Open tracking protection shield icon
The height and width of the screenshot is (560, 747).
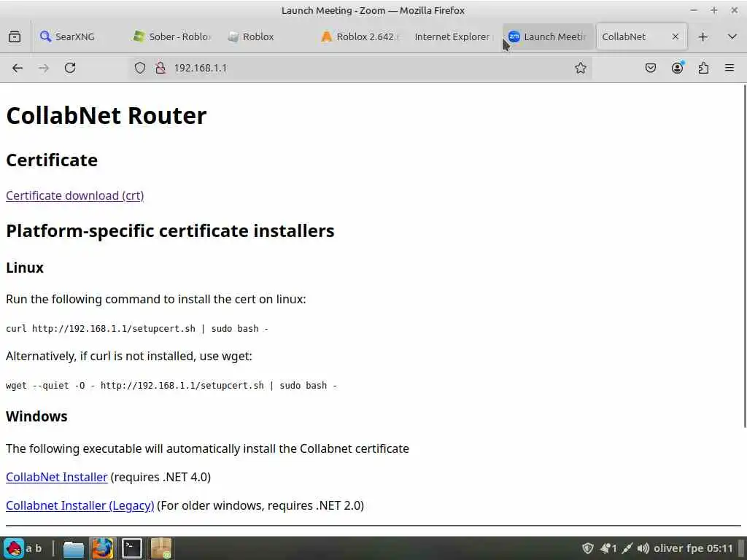(x=139, y=68)
